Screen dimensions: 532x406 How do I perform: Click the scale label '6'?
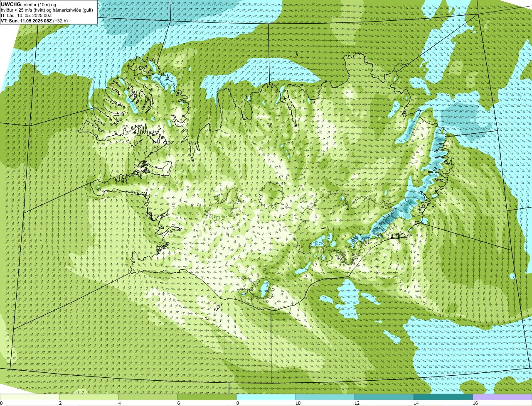178,403
